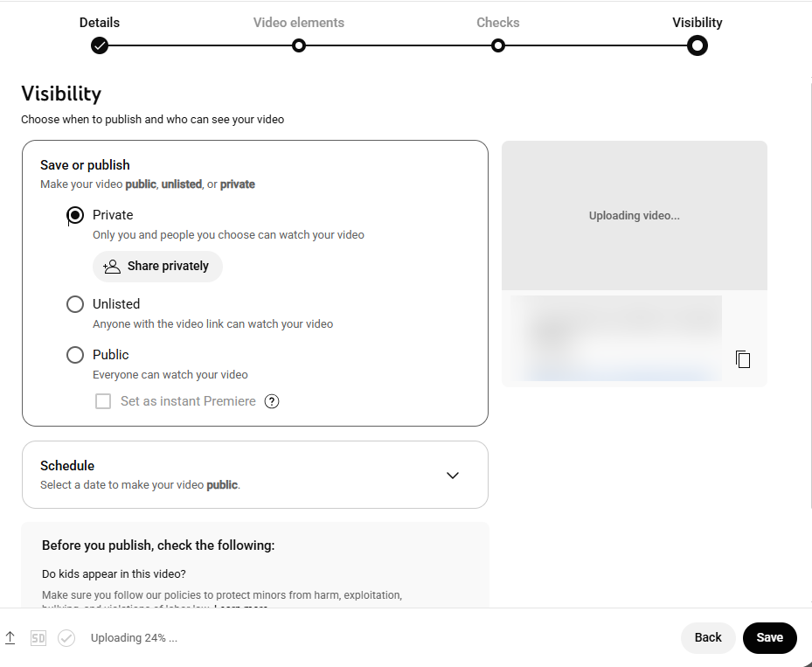The image size is (812, 667).
Task: Go to the Video elements tab label
Action: point(299,23)
